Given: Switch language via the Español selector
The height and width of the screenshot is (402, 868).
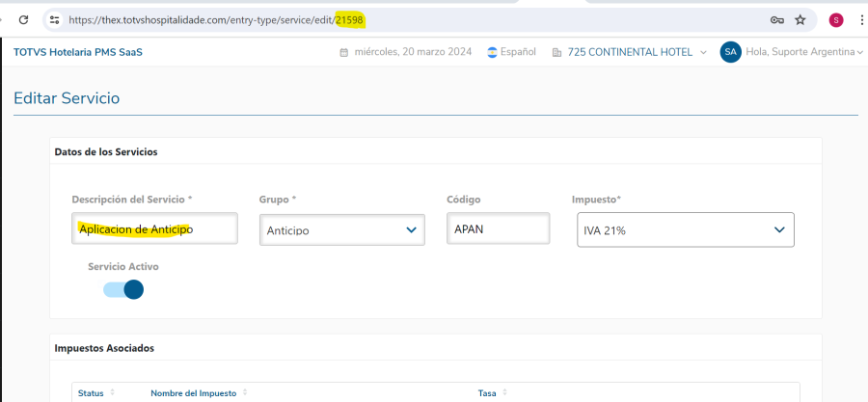Looking at the screenshot, I should coord(512,52).
